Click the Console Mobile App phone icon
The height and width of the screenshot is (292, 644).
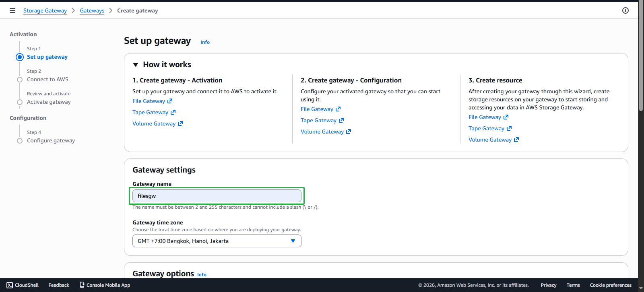coord(82,285)
